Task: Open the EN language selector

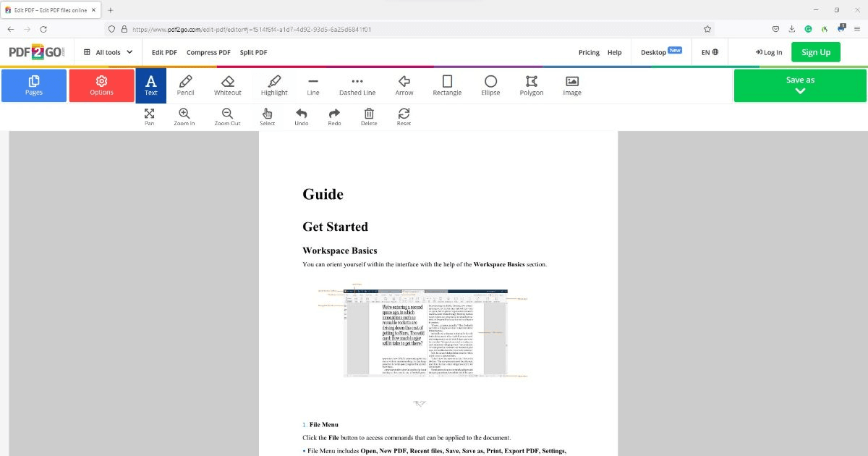Action: (x=710, y=52)
